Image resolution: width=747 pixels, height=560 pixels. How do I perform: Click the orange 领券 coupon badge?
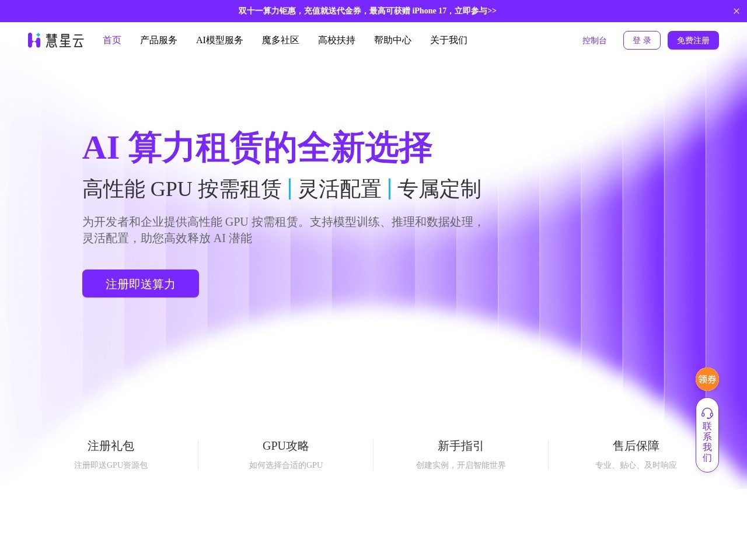(x=707, y=379)
